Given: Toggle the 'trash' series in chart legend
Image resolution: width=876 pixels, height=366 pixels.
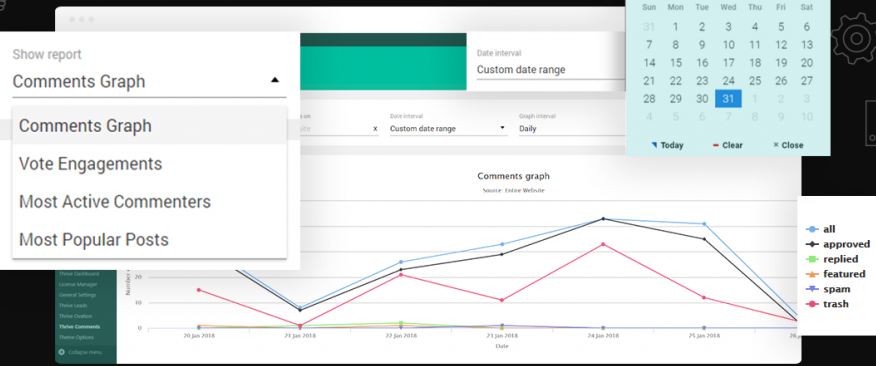Looking at the screenshot, I should (827, 304).
